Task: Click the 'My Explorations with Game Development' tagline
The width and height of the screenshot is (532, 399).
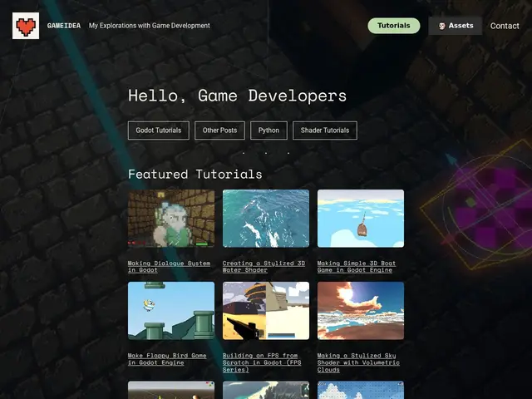Action: (150, 26)
